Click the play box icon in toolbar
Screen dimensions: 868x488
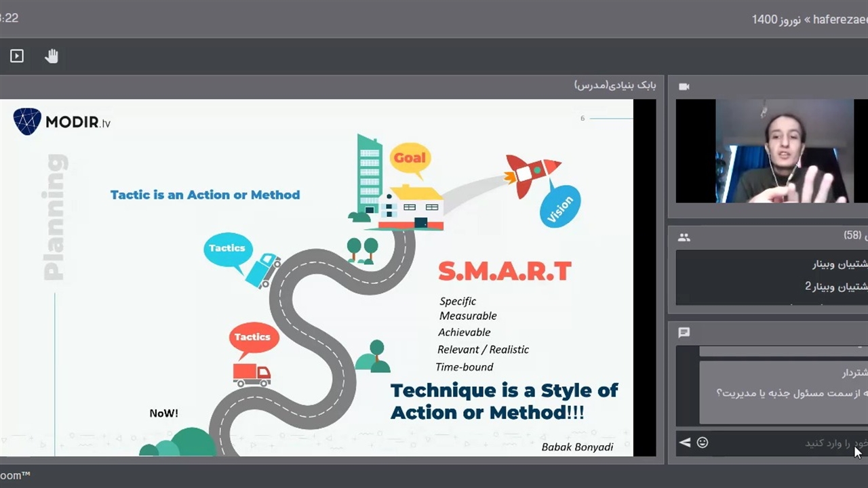pyautogui.click(x=17, y=56)
